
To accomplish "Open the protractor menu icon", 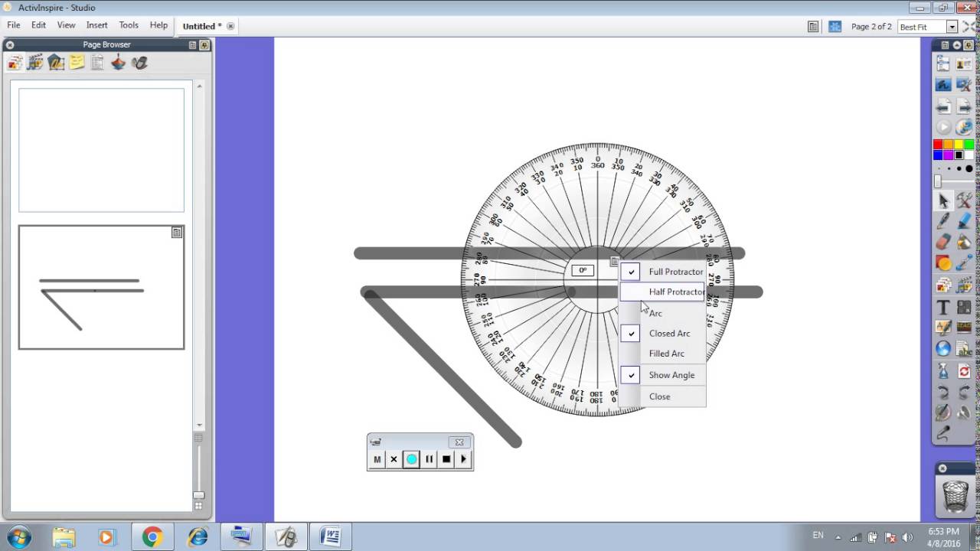I will [614, 262].
